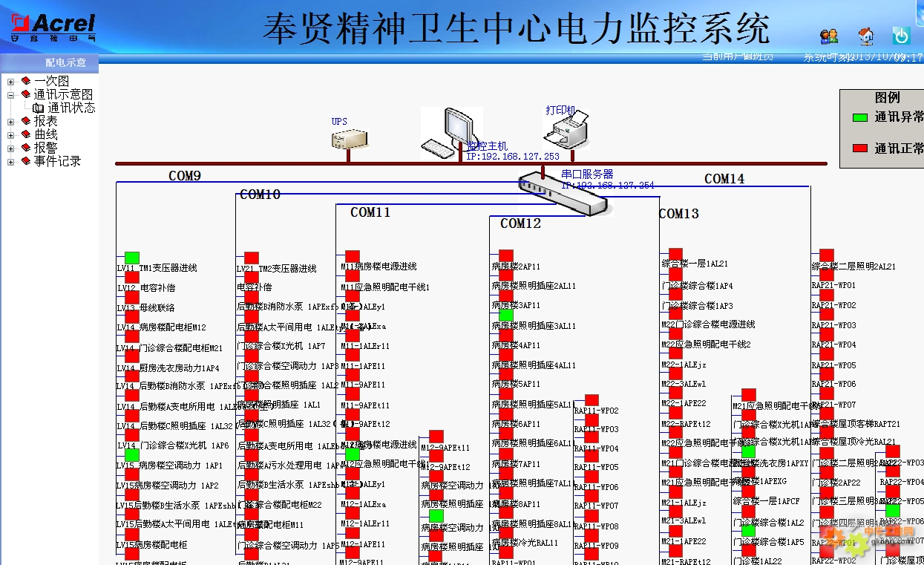
Task: Click the monitoring host computer icon
Action: (x=451, y=132)
